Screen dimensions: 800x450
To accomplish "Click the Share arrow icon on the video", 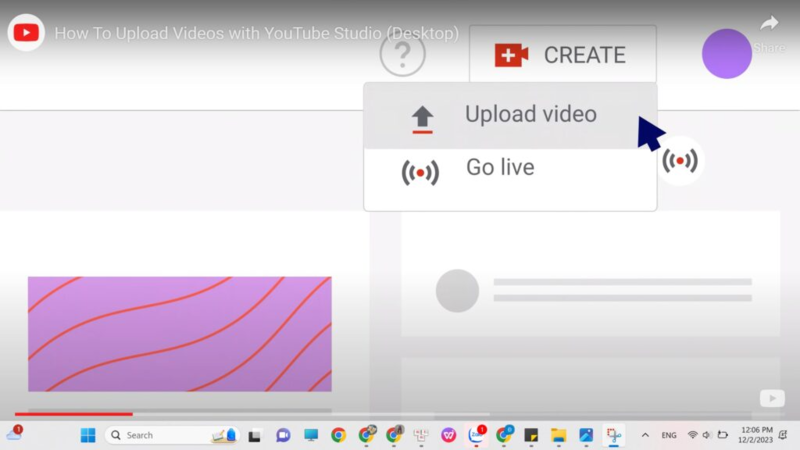I will tap(768, 24).
